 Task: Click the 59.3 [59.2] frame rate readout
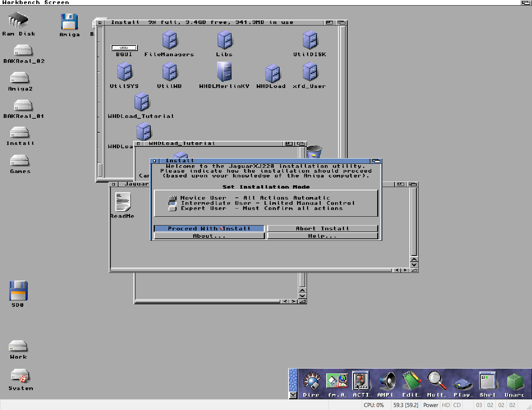click(406, 405)
